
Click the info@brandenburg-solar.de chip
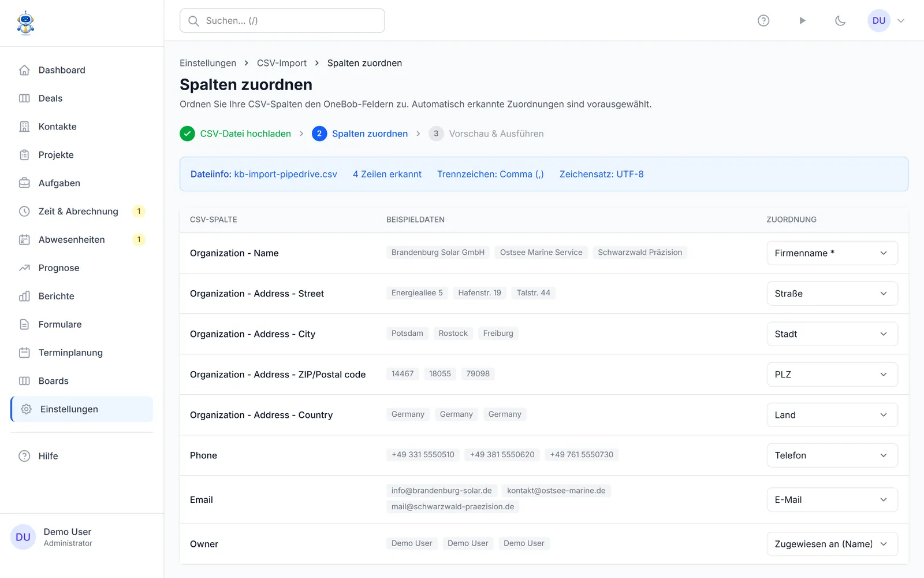(x=442, y=491)
